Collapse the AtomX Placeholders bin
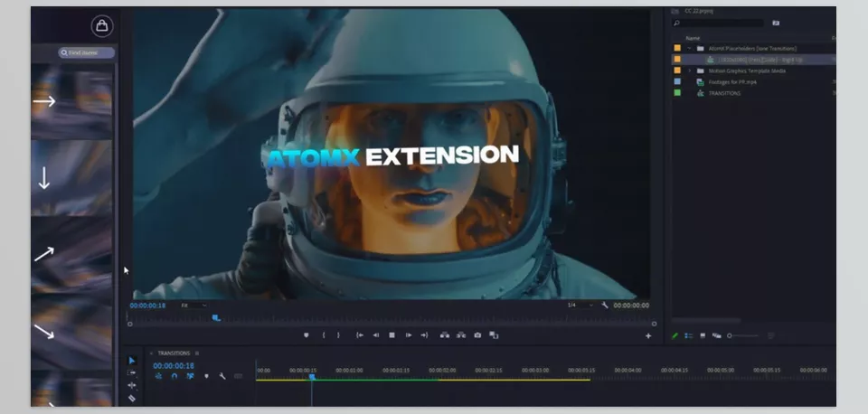 pos(690,49)
